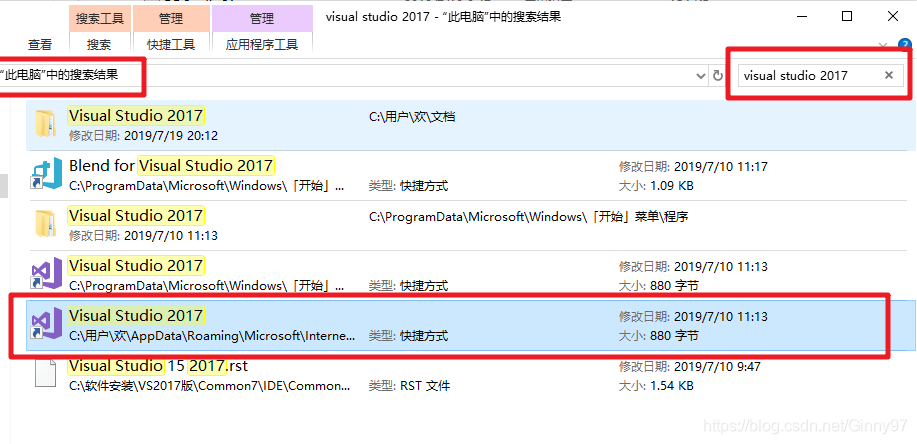Click the 修改日期: 2019/7/10 9:47 entry
This screenshot has height=444, width=917.
tap(690, 367)
